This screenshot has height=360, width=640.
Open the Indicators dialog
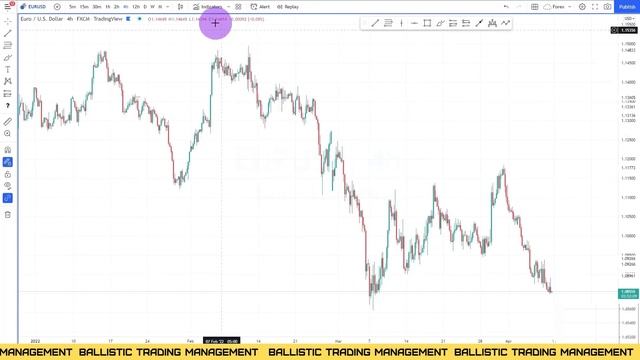(x=208, y=7)
